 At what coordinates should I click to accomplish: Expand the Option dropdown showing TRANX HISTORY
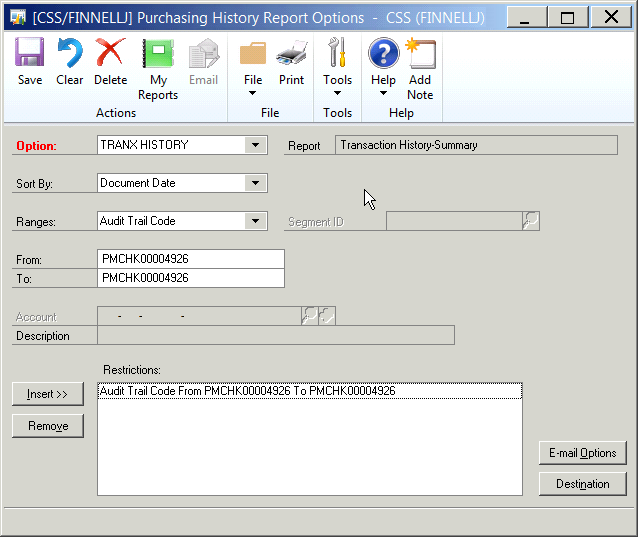(255, 145)
